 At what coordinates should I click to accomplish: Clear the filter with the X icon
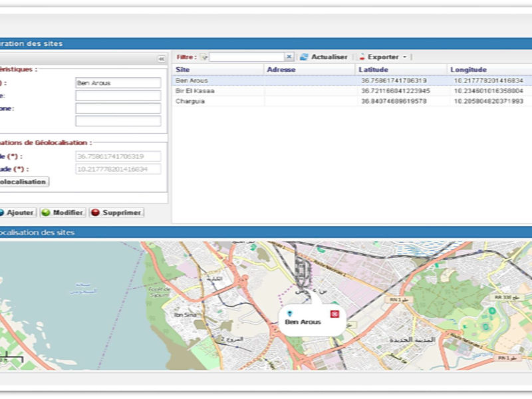[289, 57]
